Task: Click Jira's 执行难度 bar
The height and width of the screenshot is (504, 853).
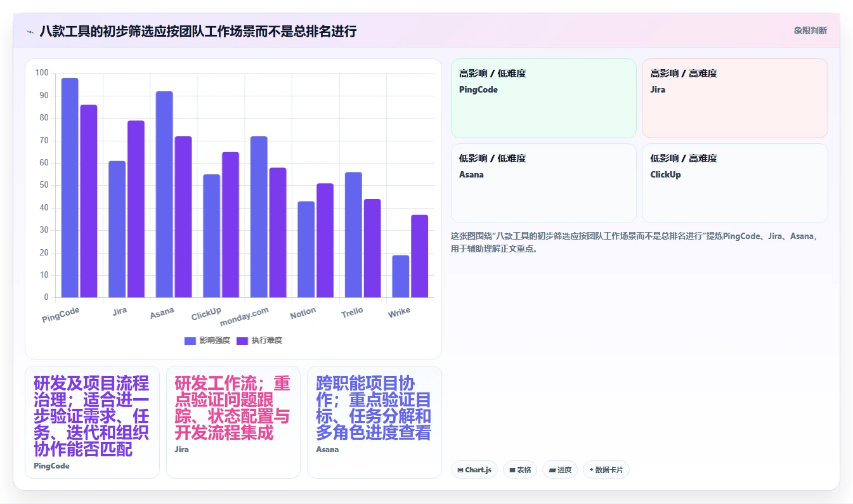Action: (x=136, y=209)
